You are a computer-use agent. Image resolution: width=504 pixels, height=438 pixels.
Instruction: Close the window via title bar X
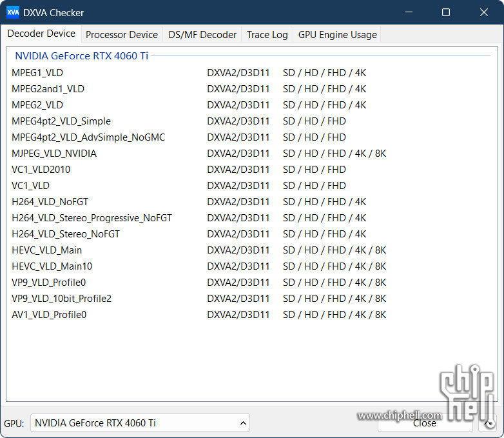484,12
